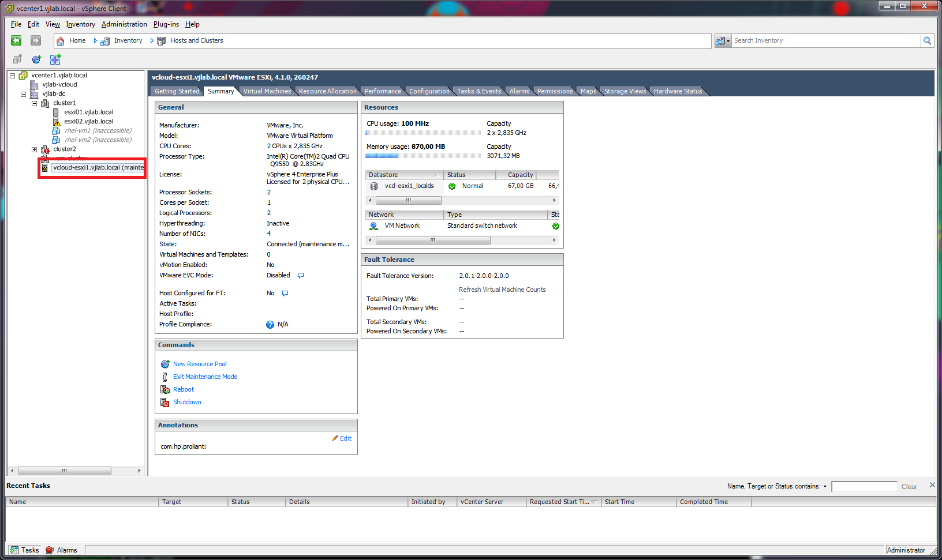Open the Search Inventory type dropdown
This screenshot has width=942, height=560.
point(723,41)
